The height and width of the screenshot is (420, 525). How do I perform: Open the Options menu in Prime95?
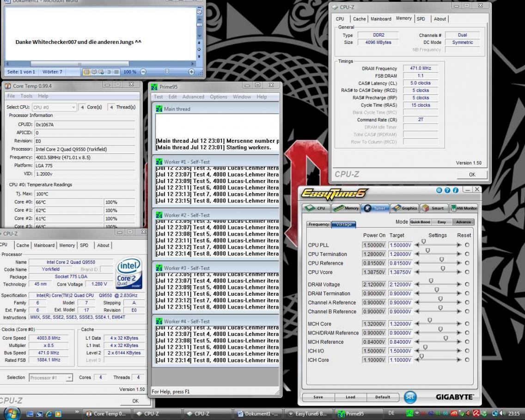point(219,97)
